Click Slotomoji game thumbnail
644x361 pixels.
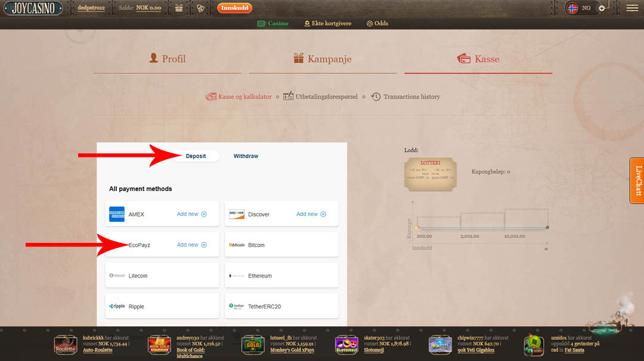coord(346,345)
